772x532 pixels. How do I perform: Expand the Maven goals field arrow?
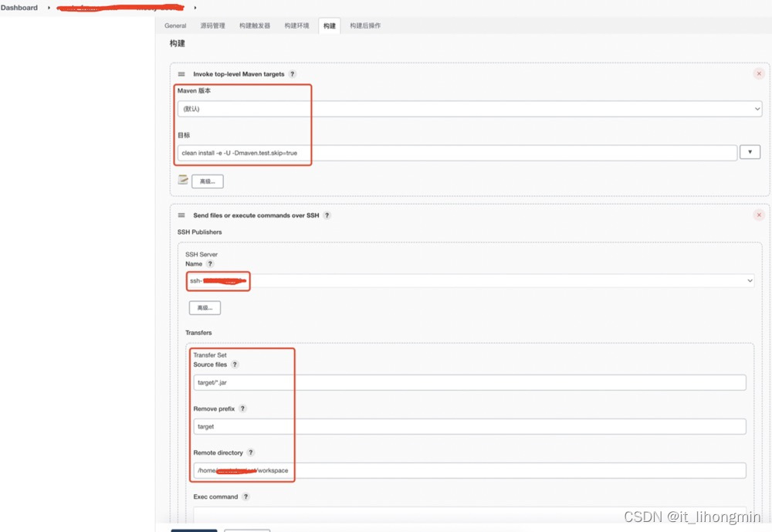coord(750,152)
